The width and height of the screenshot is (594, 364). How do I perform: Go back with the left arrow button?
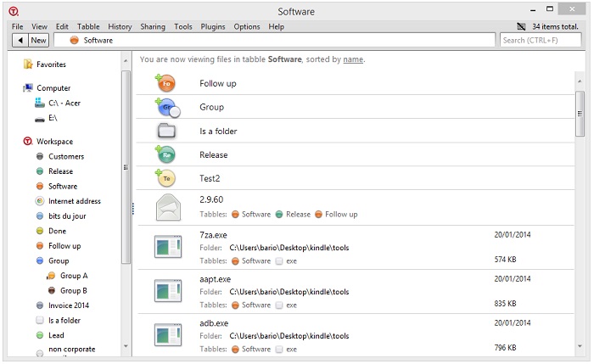coord(20,40)
